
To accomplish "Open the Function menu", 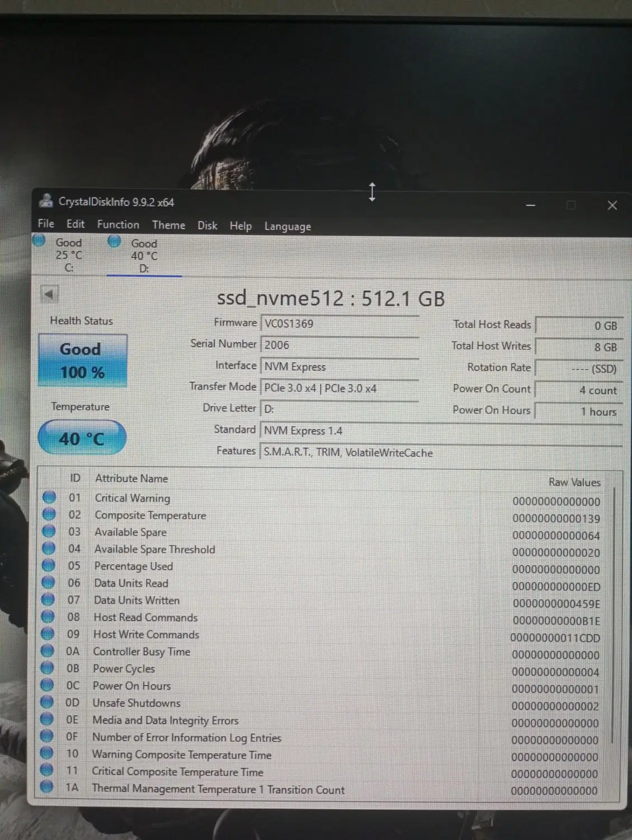I will pos(118,225).
